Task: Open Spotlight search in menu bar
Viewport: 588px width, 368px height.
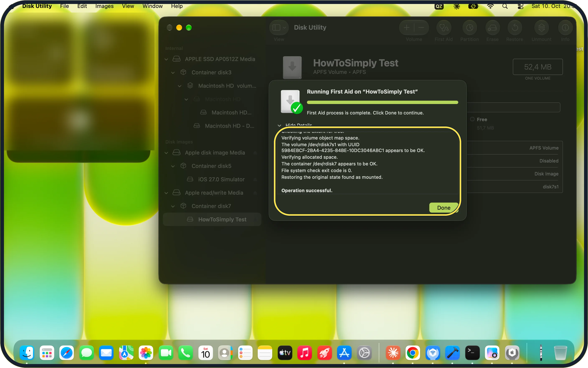Action: point(505,6)
